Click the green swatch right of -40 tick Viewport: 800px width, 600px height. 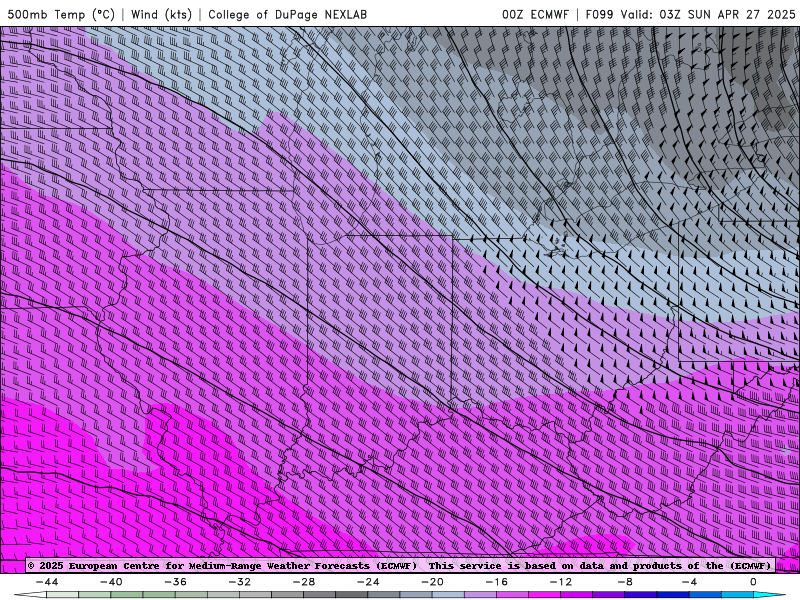[x=127, y=595]
